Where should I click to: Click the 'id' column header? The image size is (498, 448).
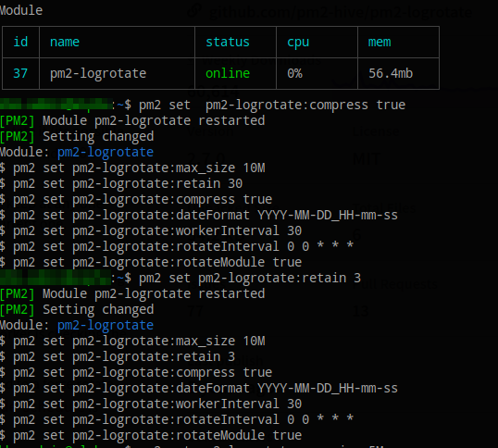coord(20,42)
